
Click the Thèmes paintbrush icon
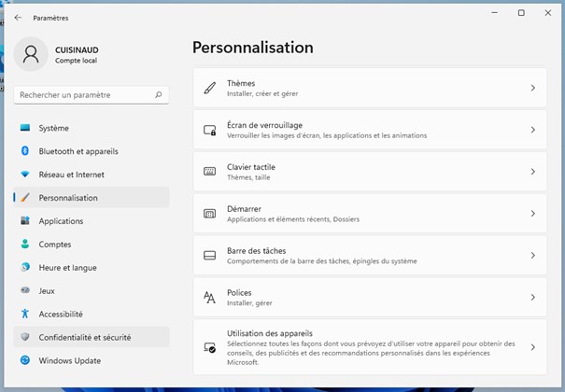[x=209, y=88]
